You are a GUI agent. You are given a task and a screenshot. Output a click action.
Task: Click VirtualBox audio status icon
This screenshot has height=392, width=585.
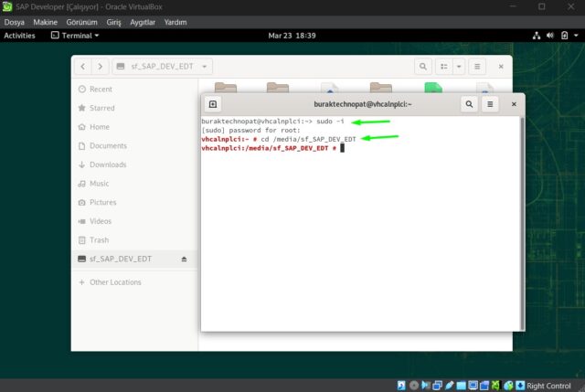tap(426, 386)
